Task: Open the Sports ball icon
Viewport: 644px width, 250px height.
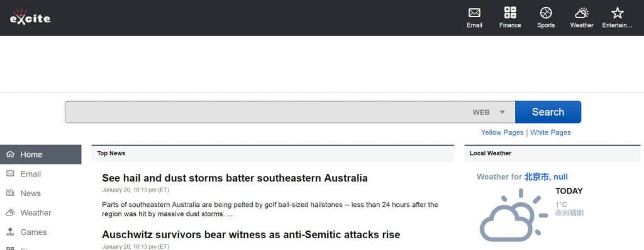Action: pyautogui.click(x=546, y=13)
